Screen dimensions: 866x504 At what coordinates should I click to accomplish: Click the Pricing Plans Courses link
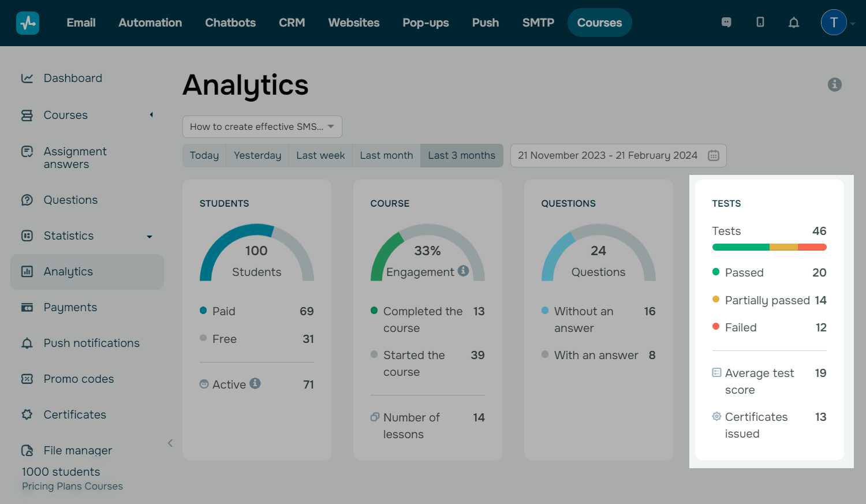72,487
